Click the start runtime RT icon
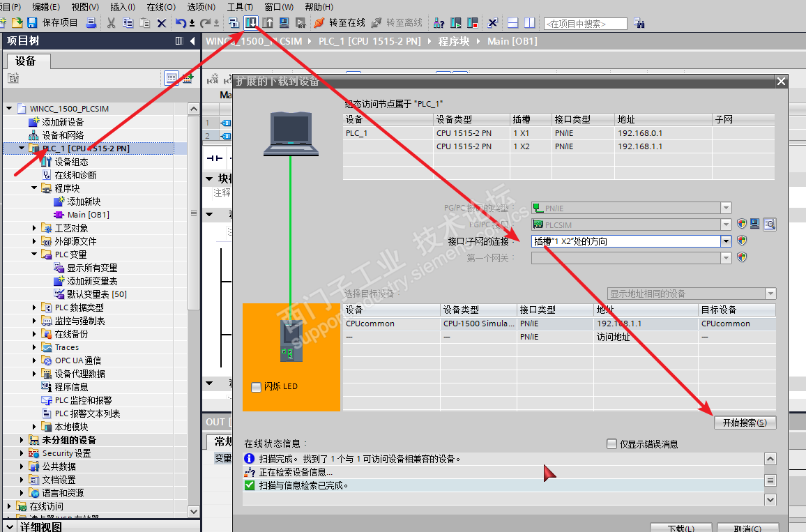The width and height of the screenshot is (806, 532). pos(301,22)
